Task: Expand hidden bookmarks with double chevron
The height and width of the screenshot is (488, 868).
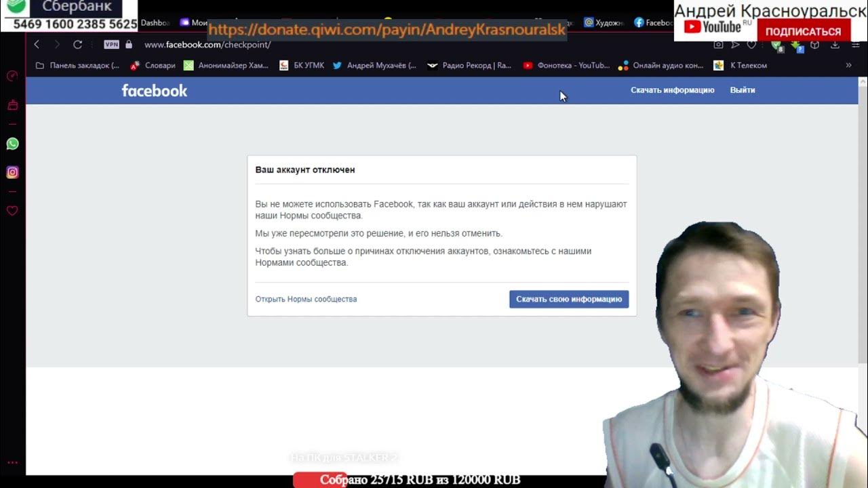Action: (848, 66)
